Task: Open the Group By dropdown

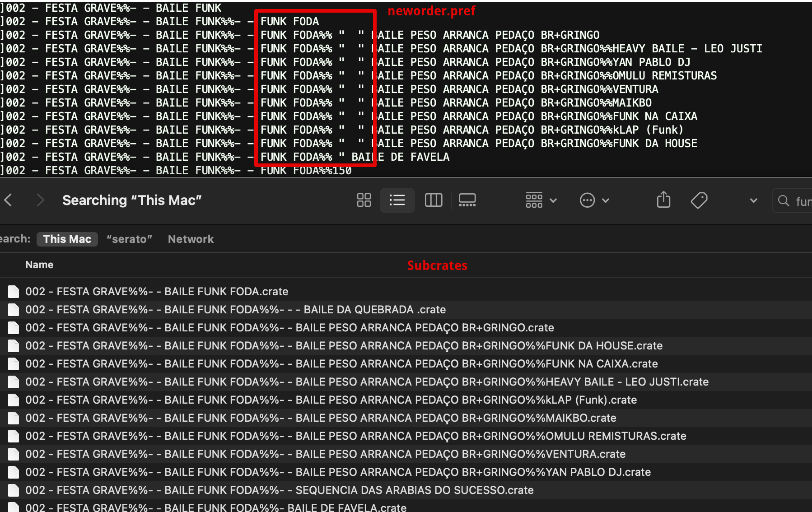Action: 541,200
